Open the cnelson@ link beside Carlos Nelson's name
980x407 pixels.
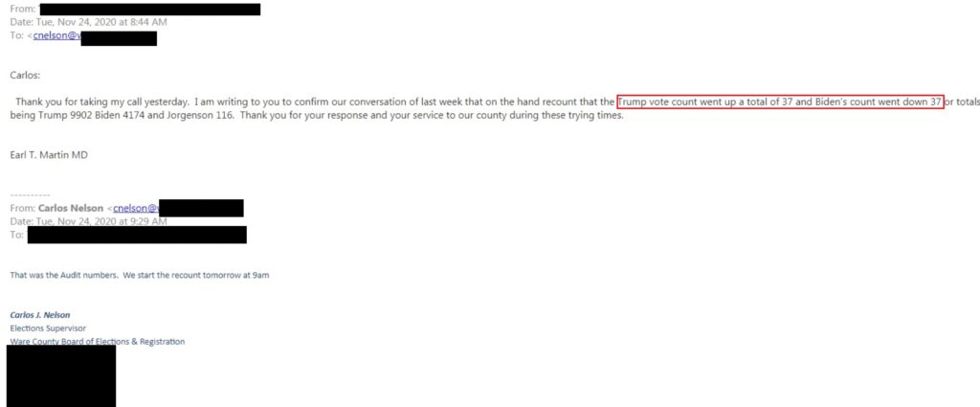(x=136, y=208)
